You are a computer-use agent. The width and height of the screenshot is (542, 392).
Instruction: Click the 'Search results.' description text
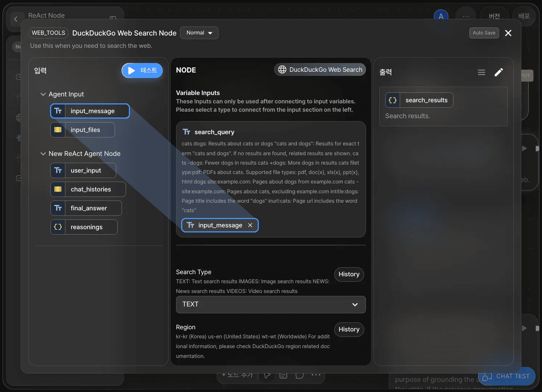(407, 116)
